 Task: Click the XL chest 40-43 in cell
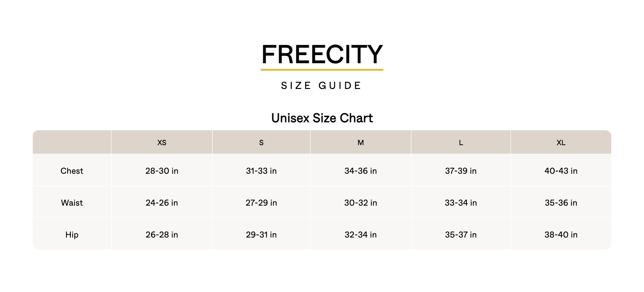click(561, 171)
